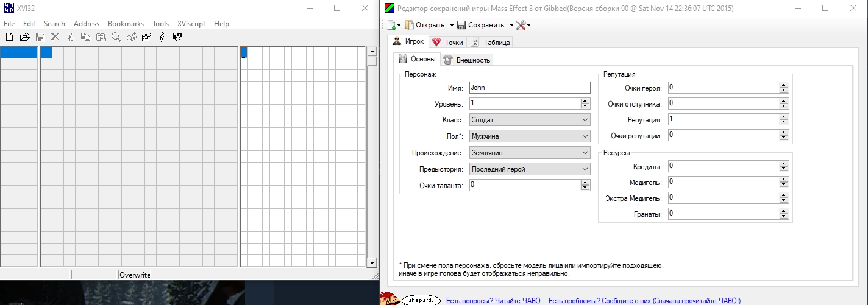Switch to the Точки tab
868x305 pixels.
(x=447, y=43)
